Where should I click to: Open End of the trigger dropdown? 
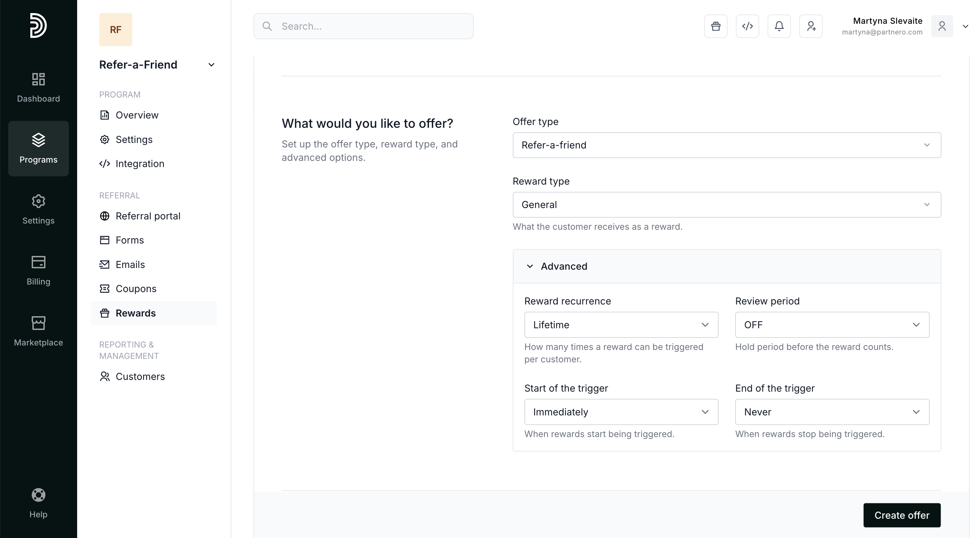coord(832,412)
